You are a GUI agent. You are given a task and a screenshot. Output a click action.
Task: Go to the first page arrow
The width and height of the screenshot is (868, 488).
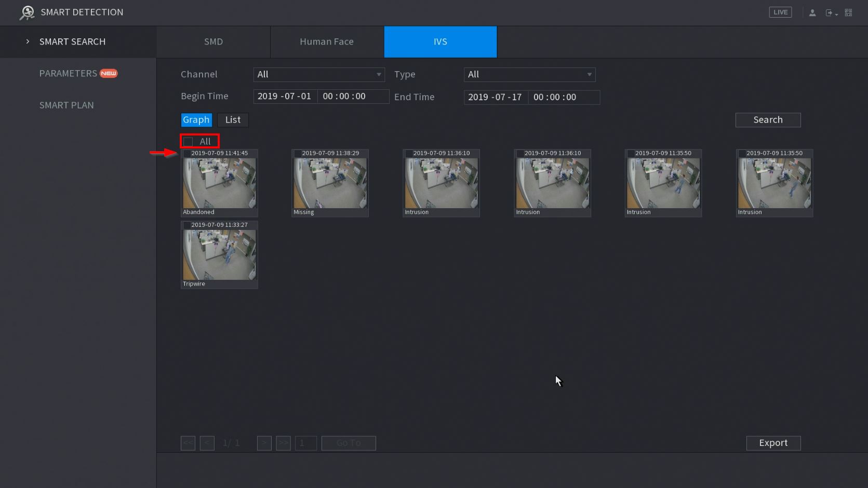188,443
